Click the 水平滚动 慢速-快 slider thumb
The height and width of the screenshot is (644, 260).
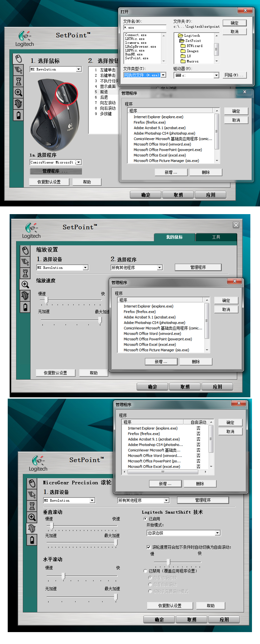tap(63, 576)
